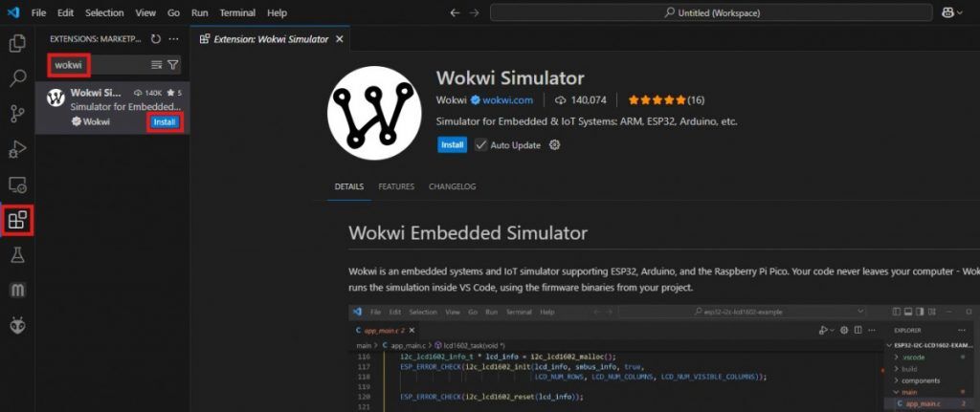Open Run and Debug view
Viewport: 980px width, 412px height.
point(17,149)
